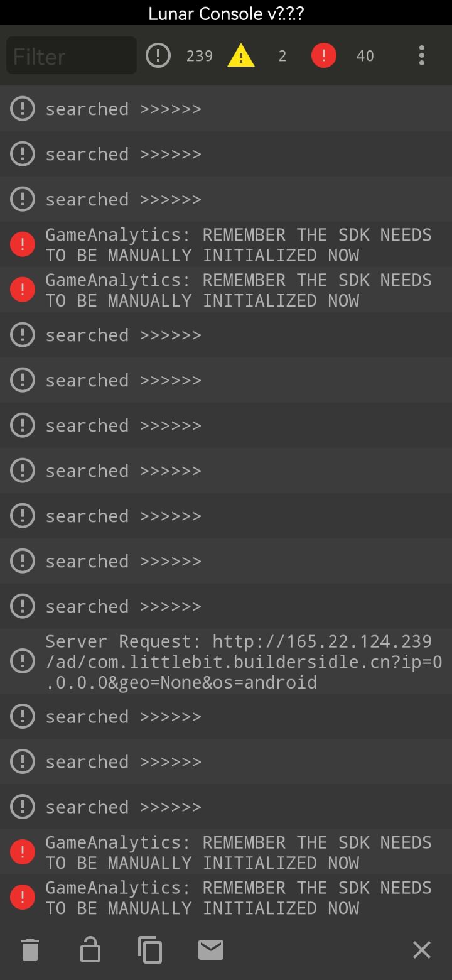This screenshot has height=980, width=452.
Task: Open the three-dot overflow menu
Action: [x=422, y=56]
